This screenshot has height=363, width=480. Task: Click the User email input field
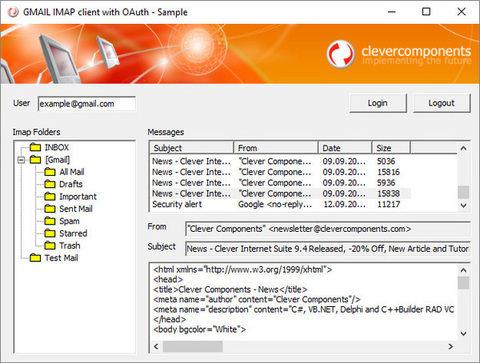click(x=87, y=104)
